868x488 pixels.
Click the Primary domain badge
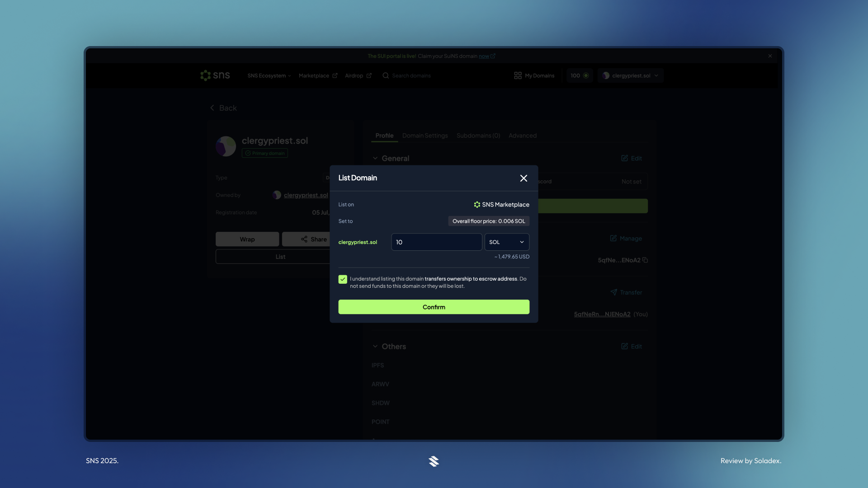tap(265, 153)
